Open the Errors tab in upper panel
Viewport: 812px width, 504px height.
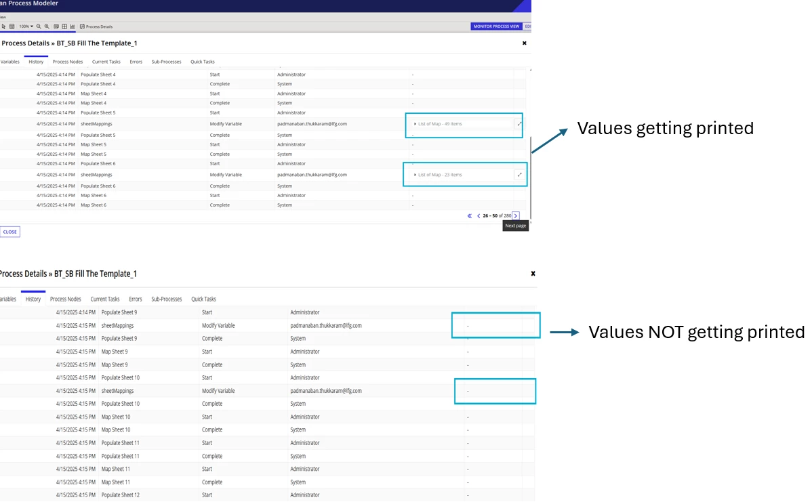pyautogui.click(x=136, y=62)
